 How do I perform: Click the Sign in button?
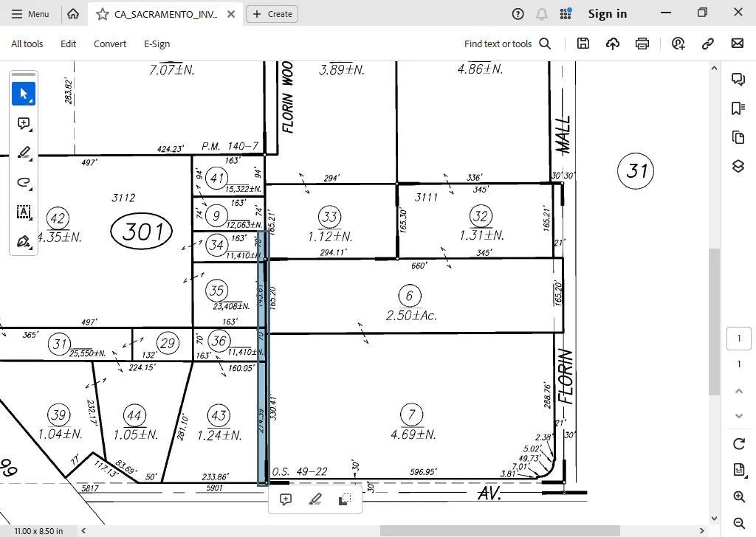coord(607,14)
